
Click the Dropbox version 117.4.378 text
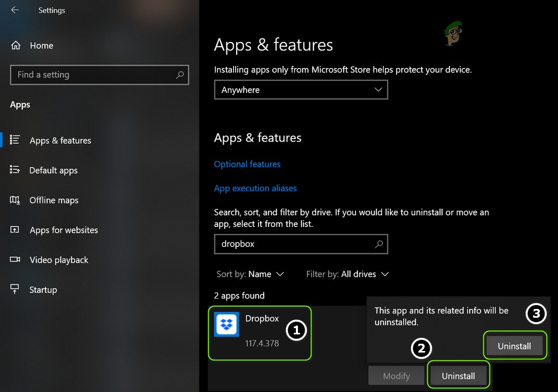pyautogui.click(x=262, y=343)
